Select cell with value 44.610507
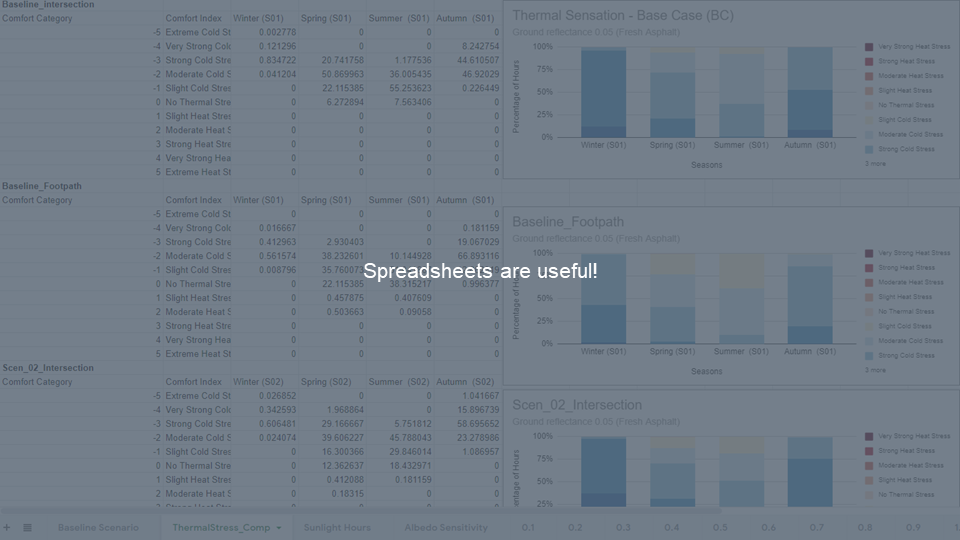 tap(468, 60)
